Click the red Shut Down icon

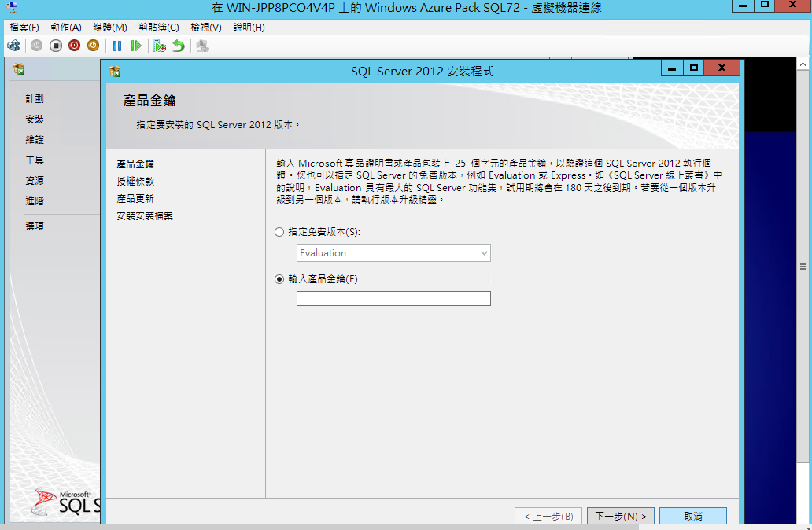click(x=74, y=46)
